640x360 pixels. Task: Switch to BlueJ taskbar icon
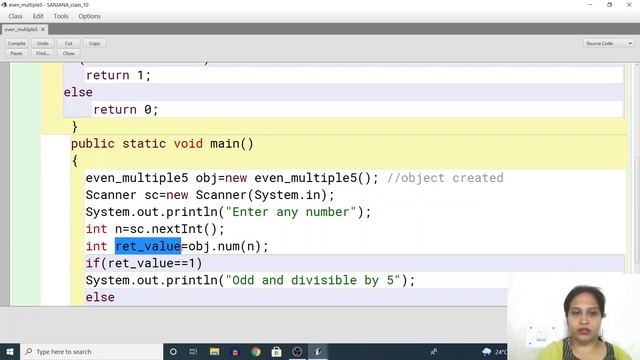pyautogui.click(x=318, y=351)
